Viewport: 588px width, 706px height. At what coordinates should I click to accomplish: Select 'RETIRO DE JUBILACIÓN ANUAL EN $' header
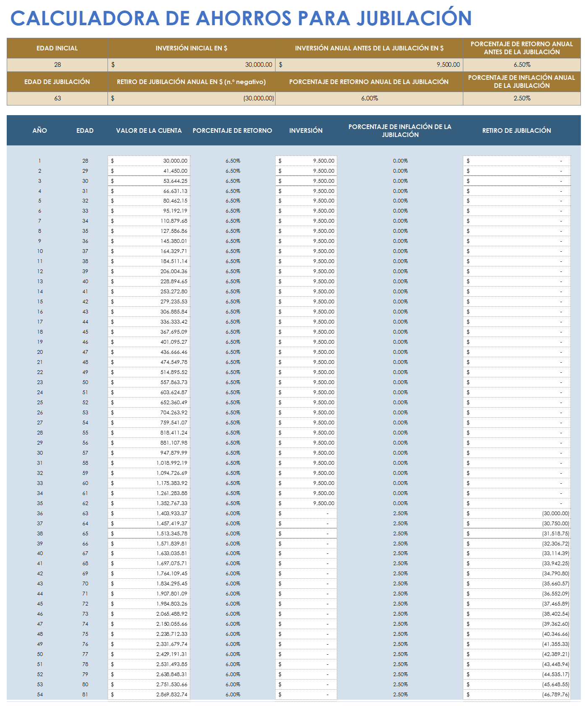pyautogui.click(x=192, y=82)
